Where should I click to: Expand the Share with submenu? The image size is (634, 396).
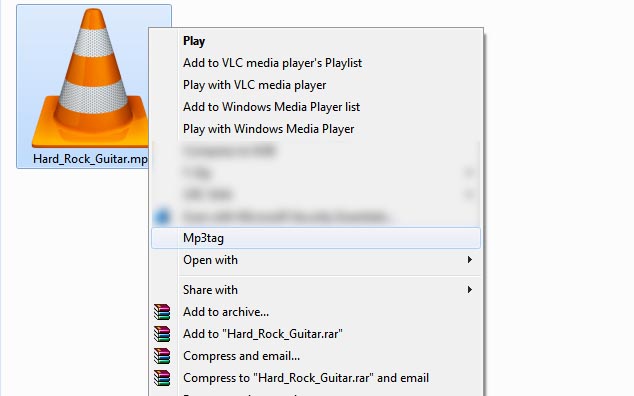(316, 290)
